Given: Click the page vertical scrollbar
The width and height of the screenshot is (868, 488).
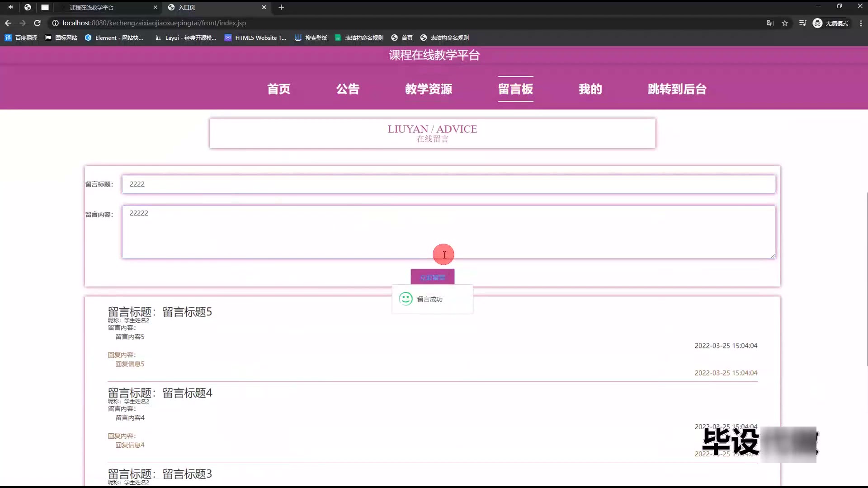Looking at the screenshot, I should (866, 279).
